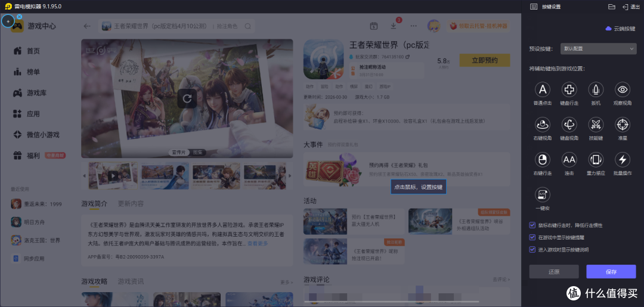Open the 赢大疆无人机 activity card
Viewport: 644px width, 307px height.
(354, 221)
